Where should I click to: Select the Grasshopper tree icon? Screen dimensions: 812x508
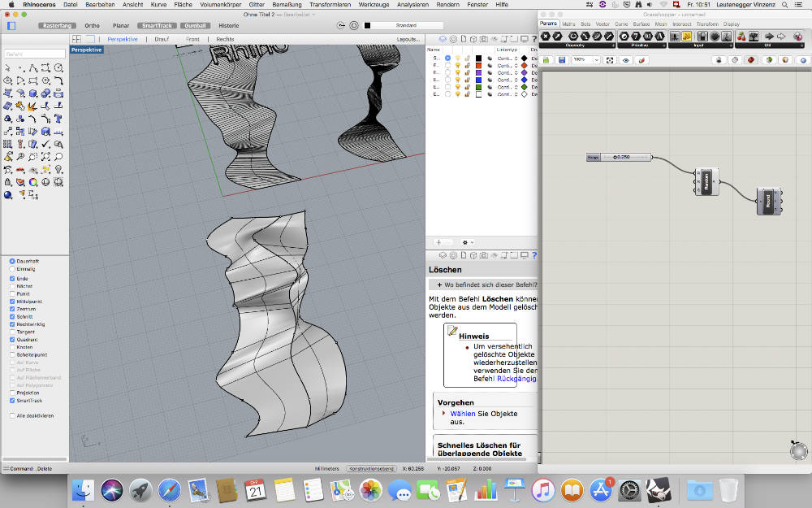pos(754,37)
